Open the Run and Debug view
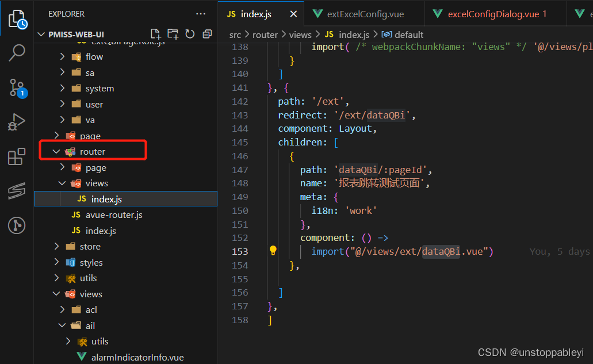Image resolution: width=593 pixels, height=364 pixels. click(16, 122)
